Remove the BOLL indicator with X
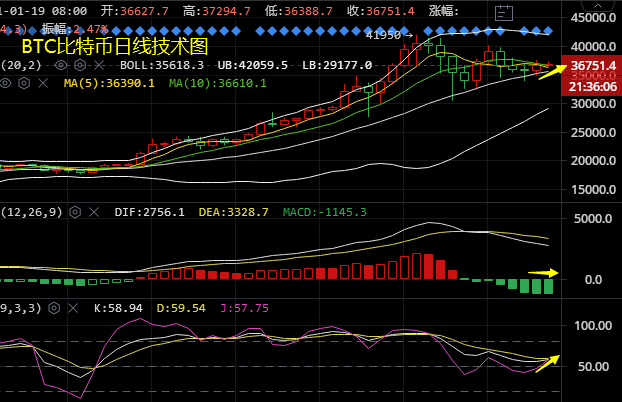Viewport: 622px width, 402px height. tap(99, 65)
